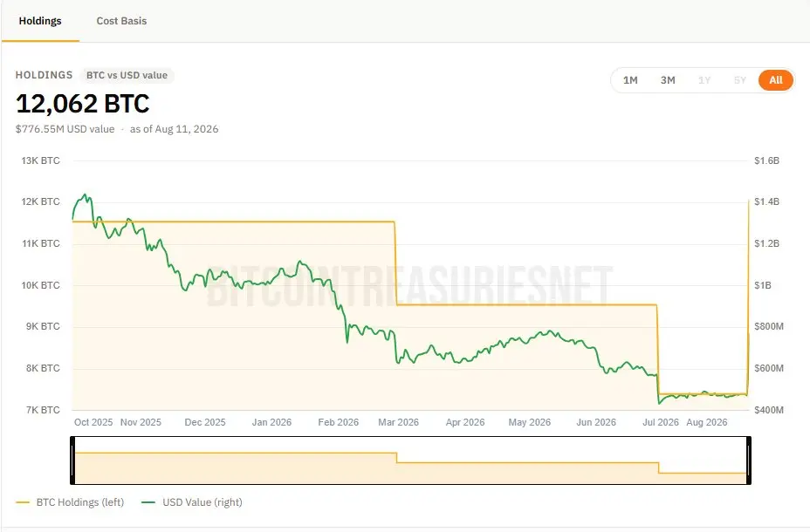Click the $600M right axis label

769,368
